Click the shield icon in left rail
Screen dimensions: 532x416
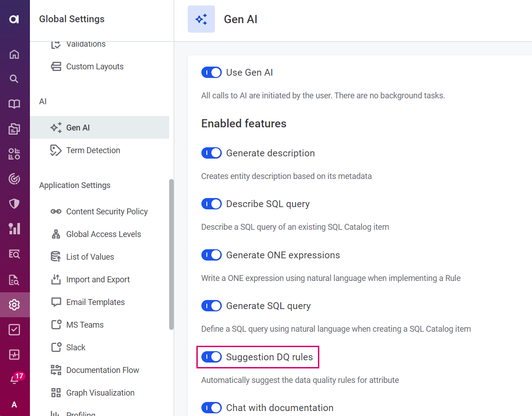click(x=15, y=204)
